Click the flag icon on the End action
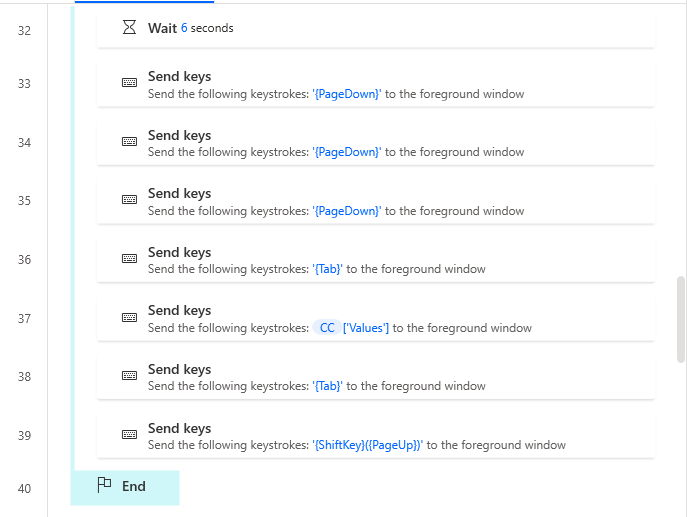 [104, 486]
